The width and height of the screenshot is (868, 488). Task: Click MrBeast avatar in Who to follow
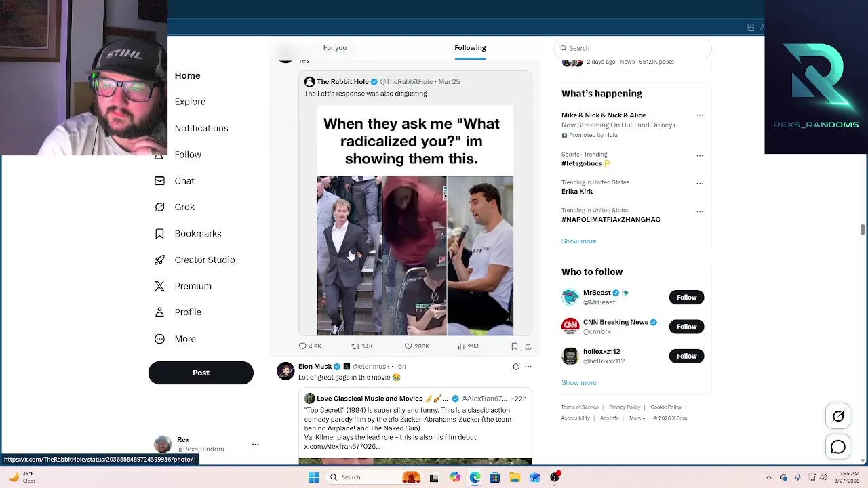tap(570, 297)
